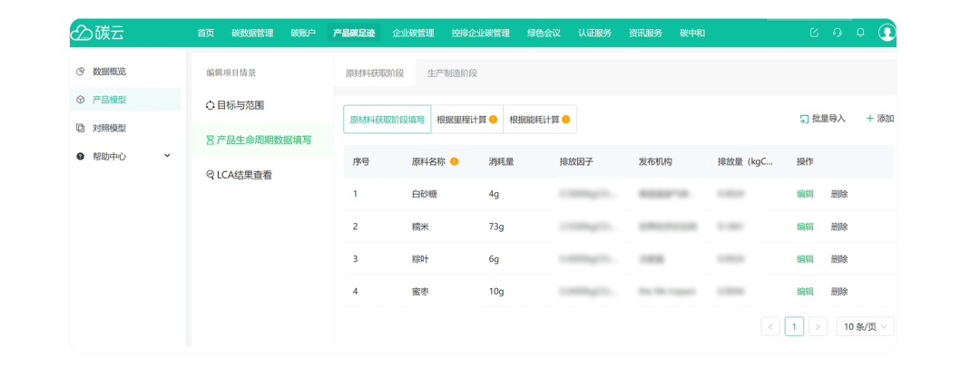Edit the 白砂糖 row
The image size is (980, 377).
click(805, 194)
